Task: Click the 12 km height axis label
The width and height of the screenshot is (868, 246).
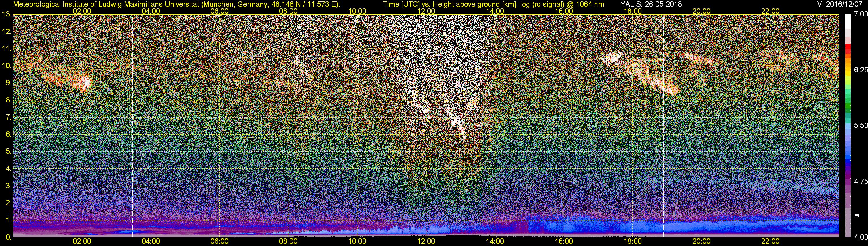Action: click(x=6, y=32)
